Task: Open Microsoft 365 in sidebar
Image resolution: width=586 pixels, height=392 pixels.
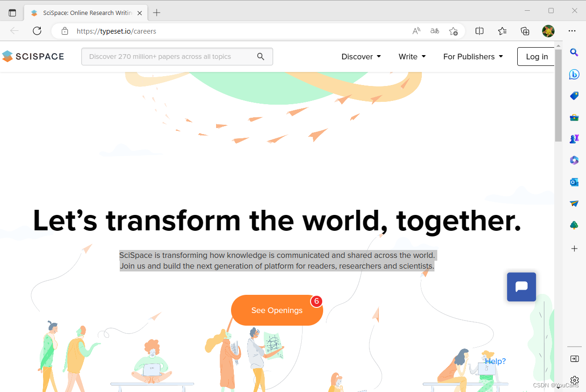Action: coord(574,160)
